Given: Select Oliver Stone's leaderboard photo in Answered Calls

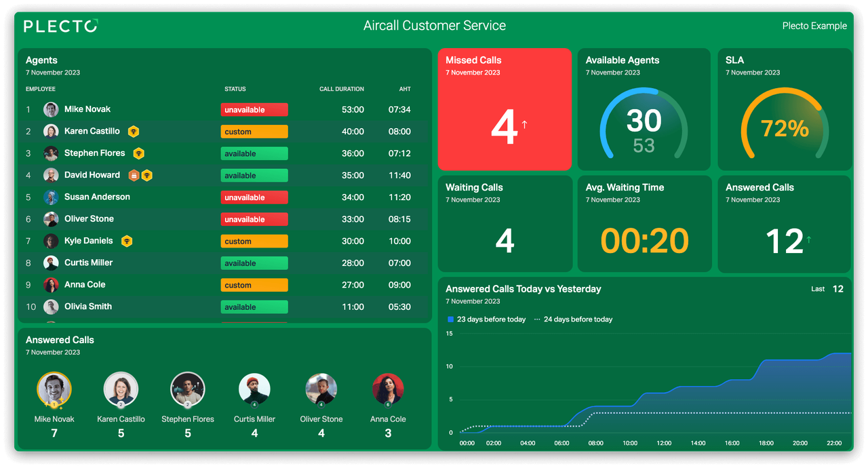Looking at the screenshot, I should click(321, 389).
